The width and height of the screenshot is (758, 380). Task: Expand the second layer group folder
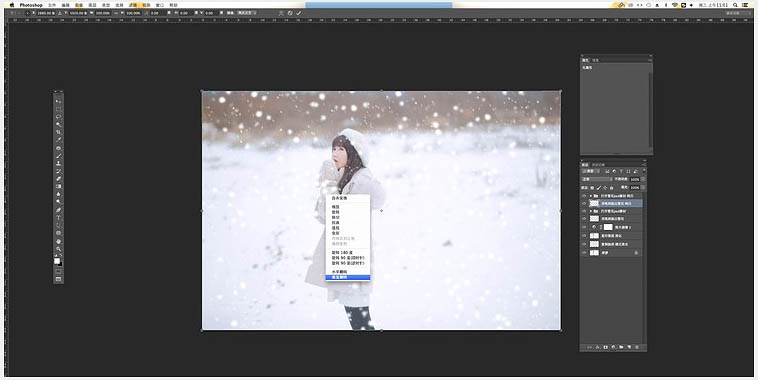point(590,211)
